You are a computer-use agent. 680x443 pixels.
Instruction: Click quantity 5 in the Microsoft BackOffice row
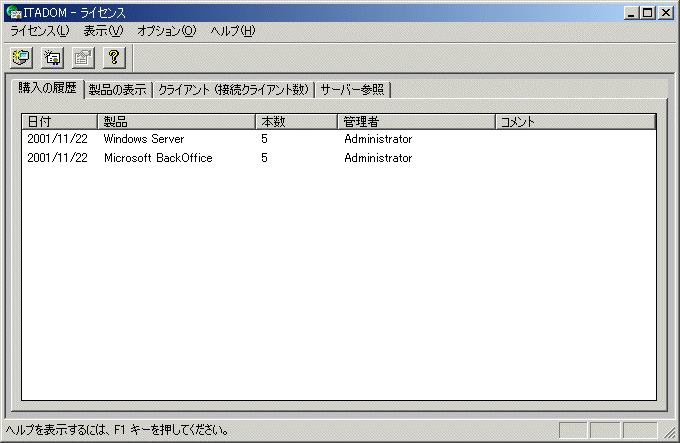pos(264,158)
